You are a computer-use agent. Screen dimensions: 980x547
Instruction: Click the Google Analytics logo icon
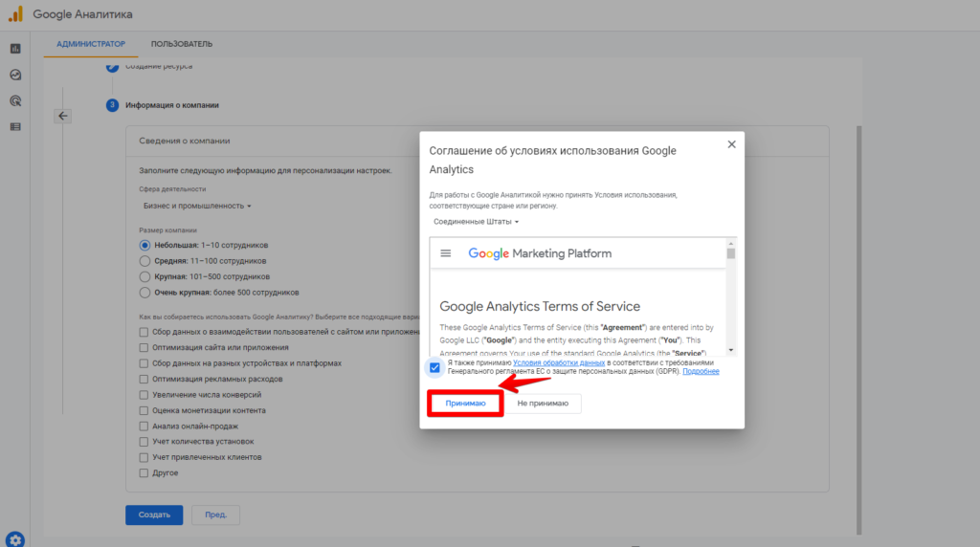(x=15, y=13)
